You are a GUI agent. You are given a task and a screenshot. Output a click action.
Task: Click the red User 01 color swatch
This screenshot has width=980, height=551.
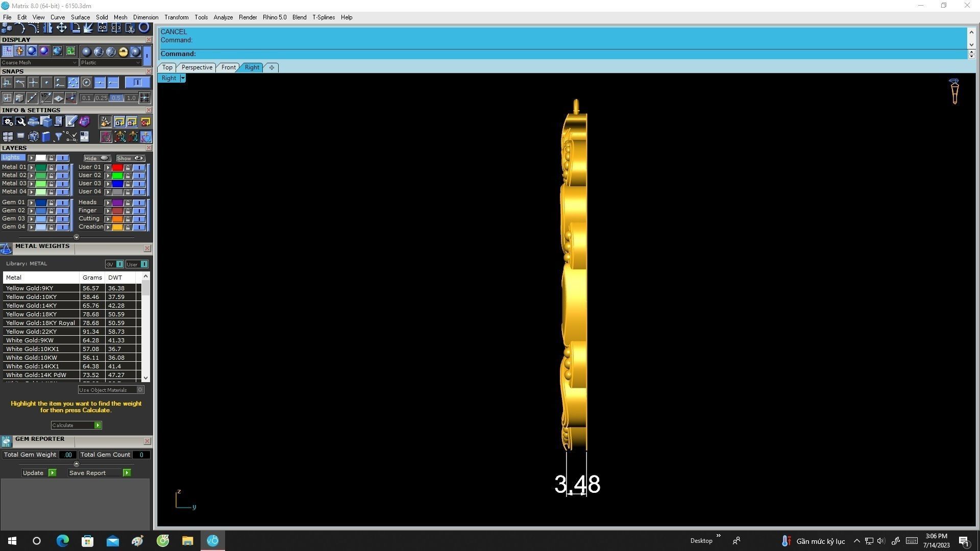point(117,167)
